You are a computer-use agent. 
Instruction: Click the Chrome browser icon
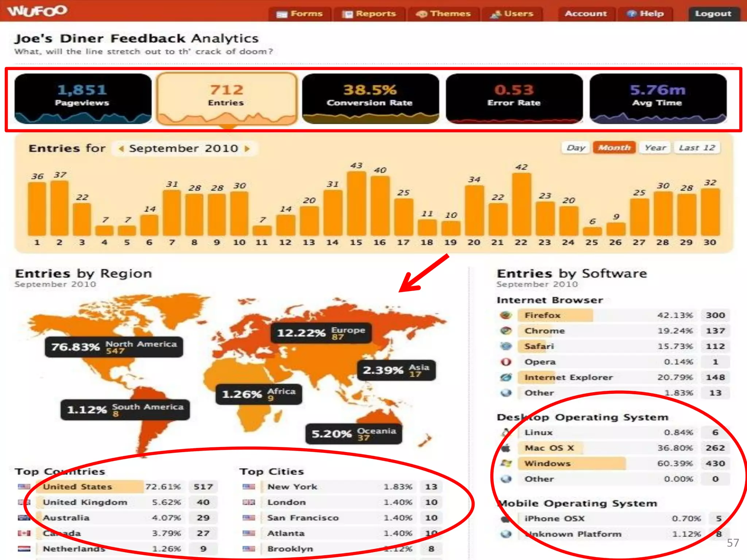[506, 331]
